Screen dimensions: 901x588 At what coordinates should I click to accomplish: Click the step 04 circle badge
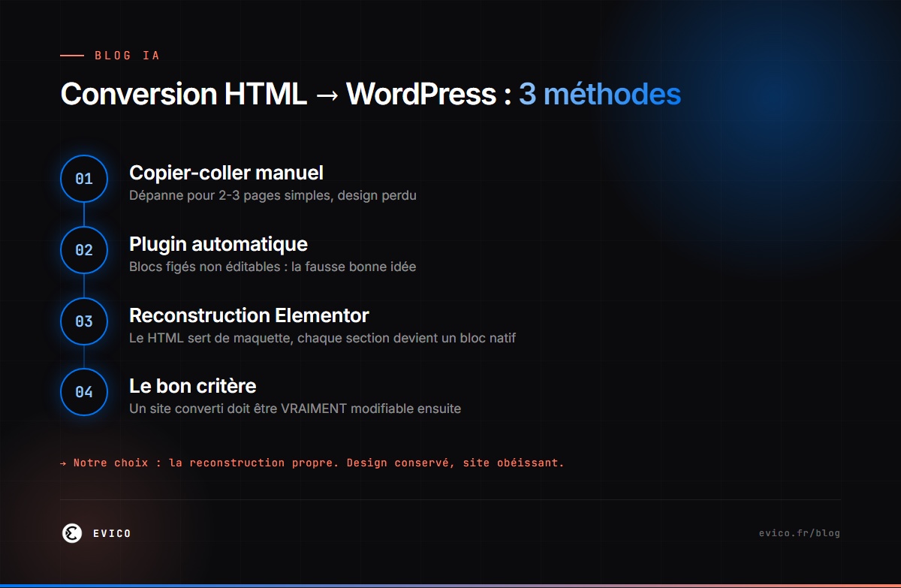(84, 392)
